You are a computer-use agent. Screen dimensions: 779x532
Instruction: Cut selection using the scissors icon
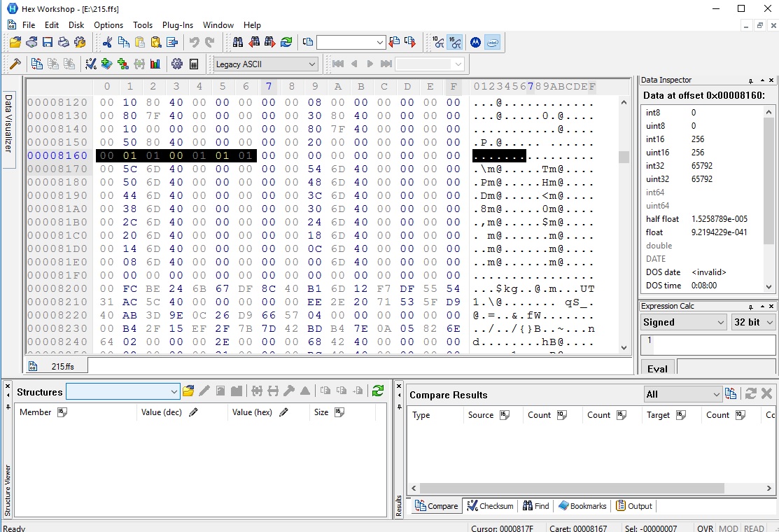107,42
